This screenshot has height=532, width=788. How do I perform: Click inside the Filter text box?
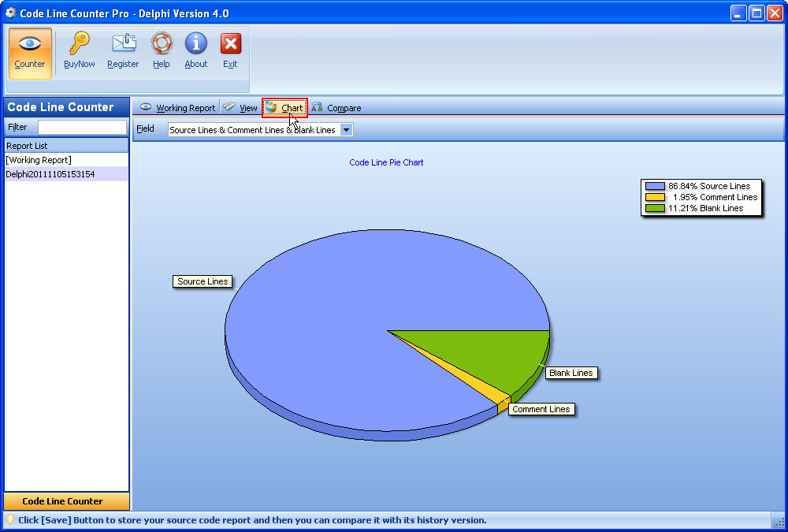pyautogui.click(x=82, y=127)
